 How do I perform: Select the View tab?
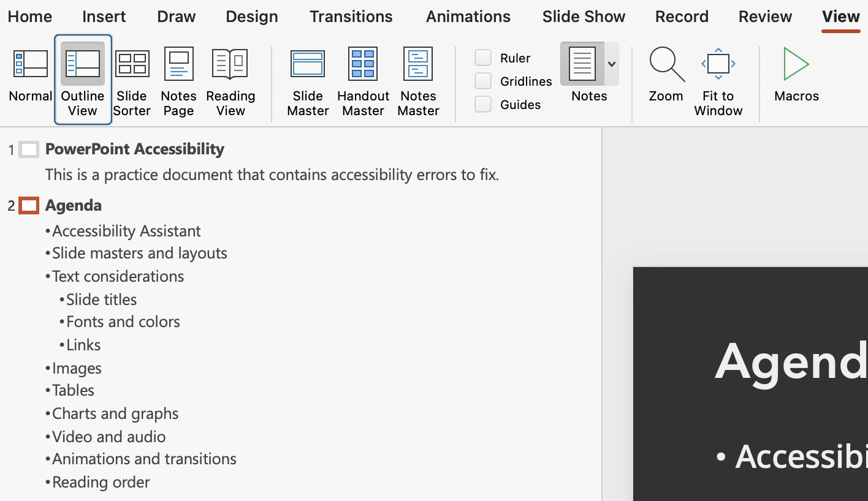(841, 17)
